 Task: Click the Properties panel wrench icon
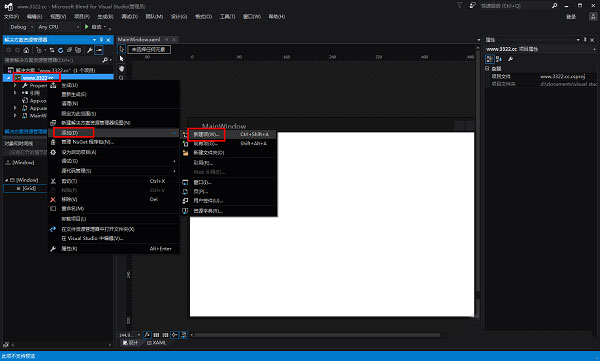coord(510,59)
